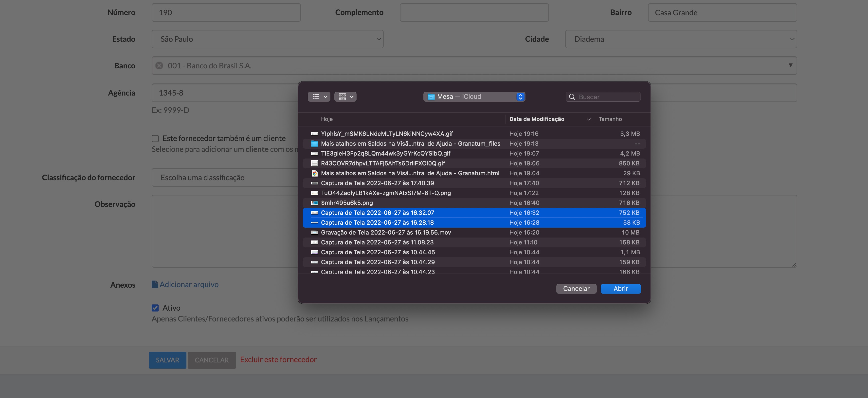This screenshot has width=868, height=398.
Task: Check "Este fornecedor também é um cliente"
Action: pyautogui.click(x=155, y=139)
